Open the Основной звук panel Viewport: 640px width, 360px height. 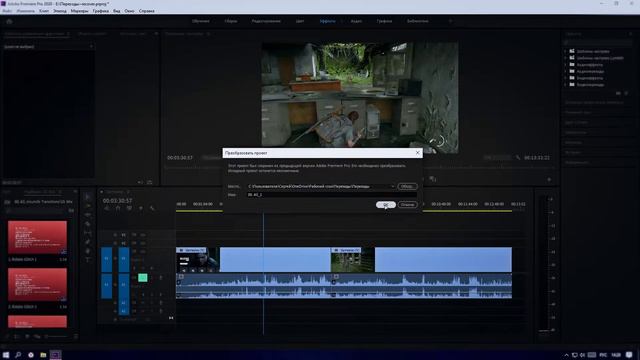(x=579, y=112)
